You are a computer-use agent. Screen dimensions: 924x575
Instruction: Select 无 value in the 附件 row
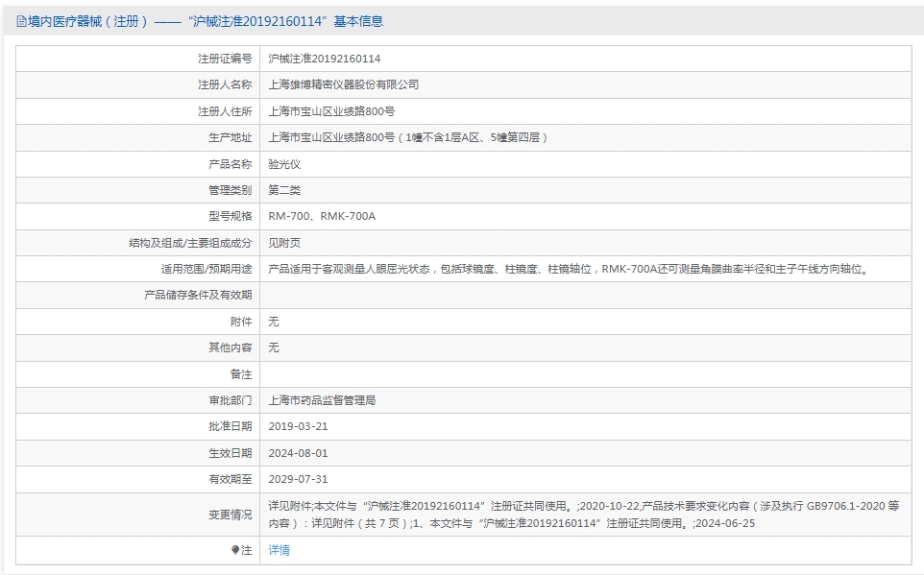pos(274,322)
